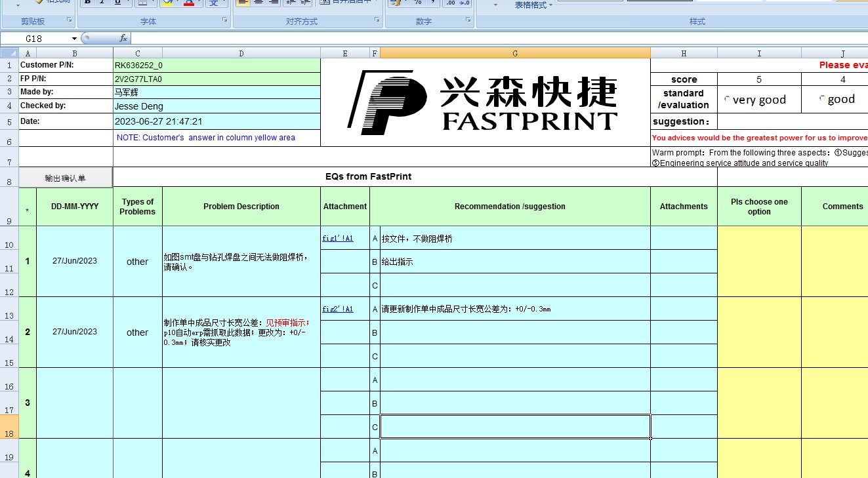Select column H header
Image resolution: width=868 pixels, height=478 pixels.
(x=684, y=53)
